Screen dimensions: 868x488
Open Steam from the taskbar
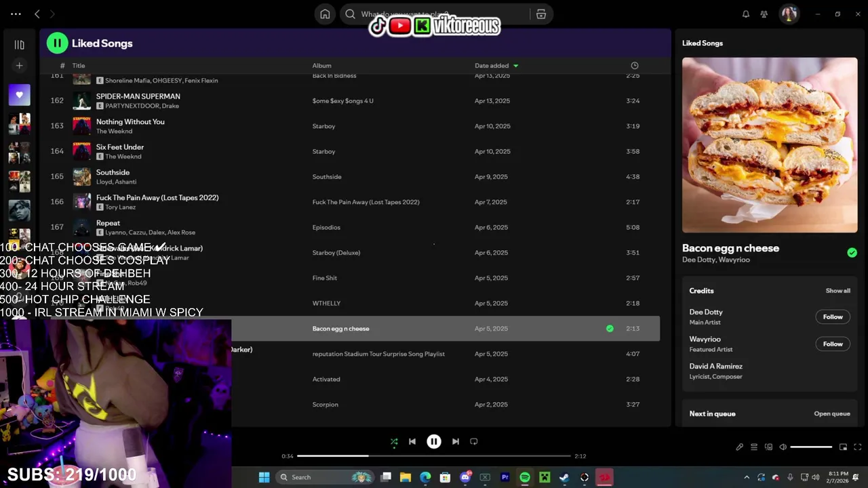pyautogui.click(x=564, y=477)
